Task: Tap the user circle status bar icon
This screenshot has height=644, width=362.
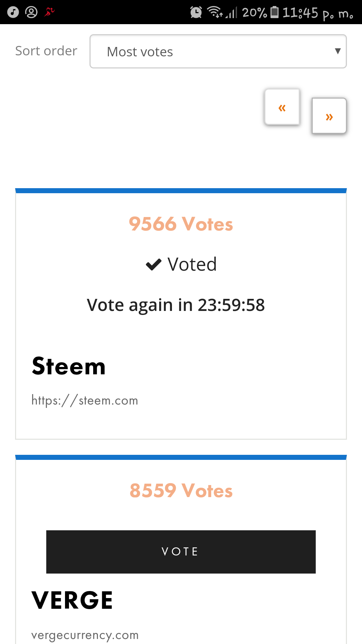Action: pos(32,12)
